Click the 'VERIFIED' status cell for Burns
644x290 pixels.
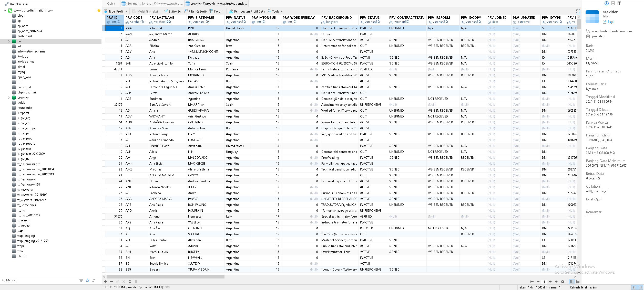[x=373, y=69]
